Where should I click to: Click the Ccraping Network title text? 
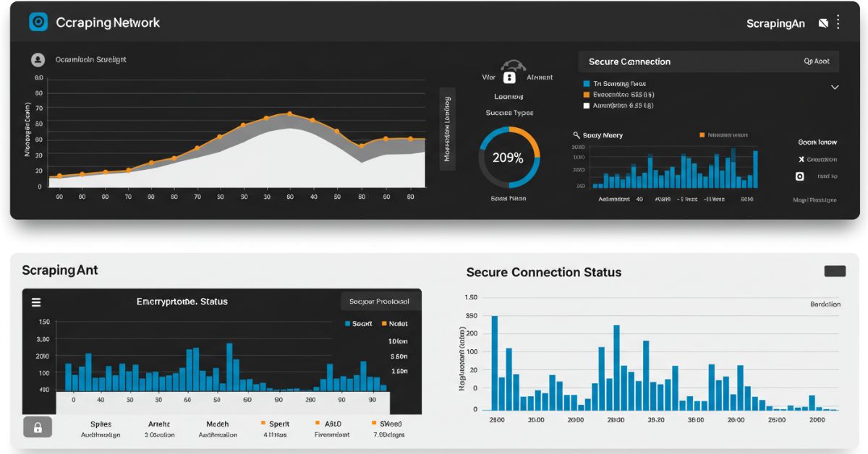coord(109,22)
